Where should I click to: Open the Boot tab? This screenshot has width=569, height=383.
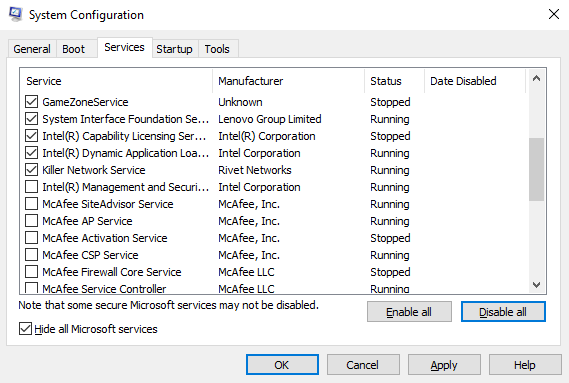(74, 49)
